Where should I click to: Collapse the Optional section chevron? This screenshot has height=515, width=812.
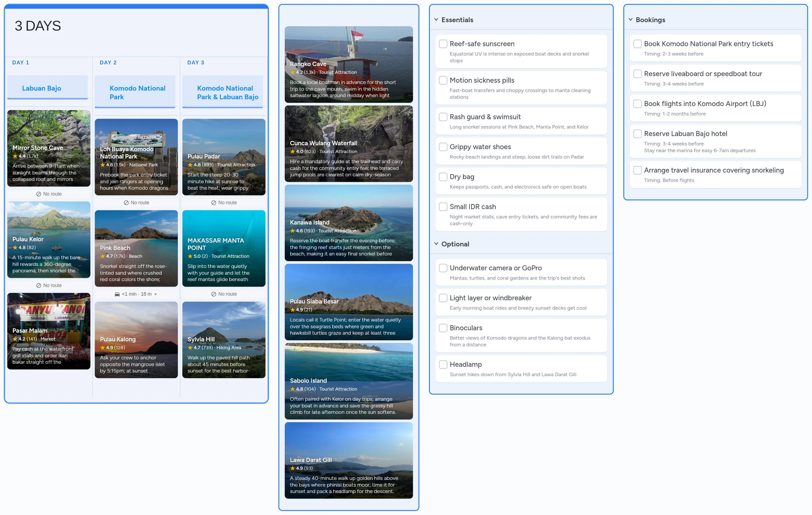pyautogui.click(x=436, y=244)
